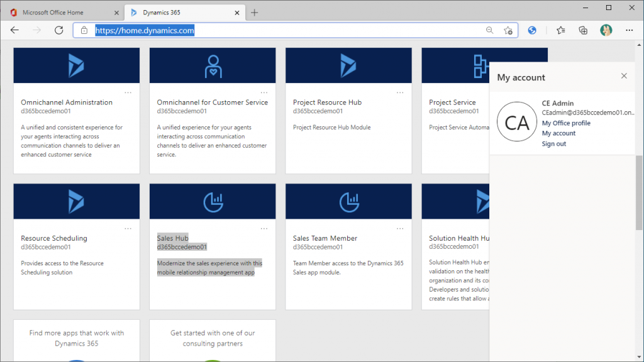Screen dimensions: 644x362
Task: Sign out of the CE Admin account
Action: [553, 144]
